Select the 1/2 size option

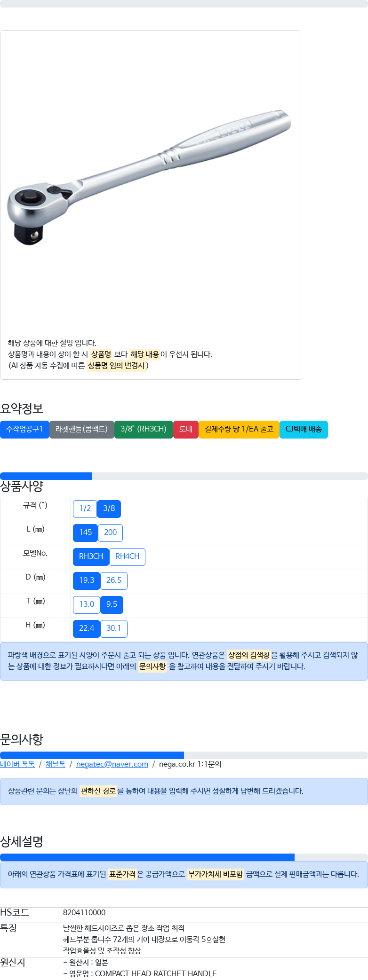(85, 509)
